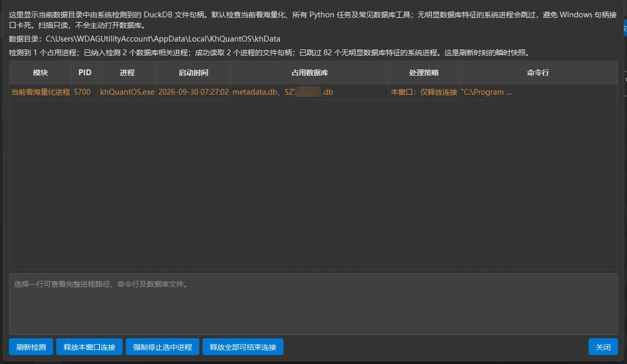Click the "C:\Program ... command line cell
The height and width of the screenshot is (364, 627).
coord(538,92)
